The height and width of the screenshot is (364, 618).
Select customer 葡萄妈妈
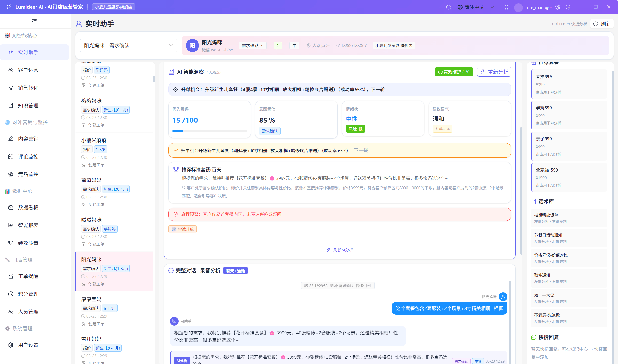pyautogui.click(x=114, y=192)
